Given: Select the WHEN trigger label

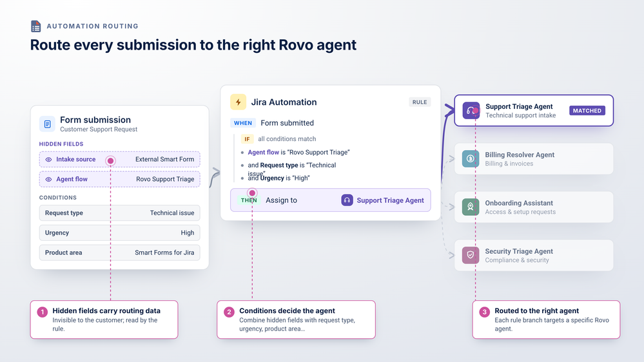Looking at the screenshot, I should pos(243,123).
